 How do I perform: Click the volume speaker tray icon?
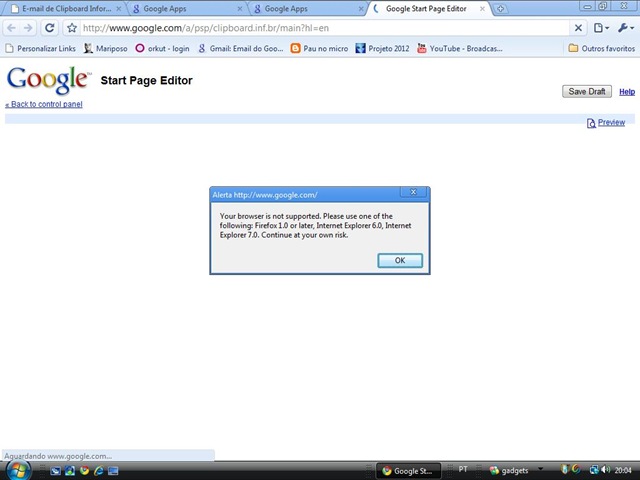pyautogui.click(x=606, y=470)
